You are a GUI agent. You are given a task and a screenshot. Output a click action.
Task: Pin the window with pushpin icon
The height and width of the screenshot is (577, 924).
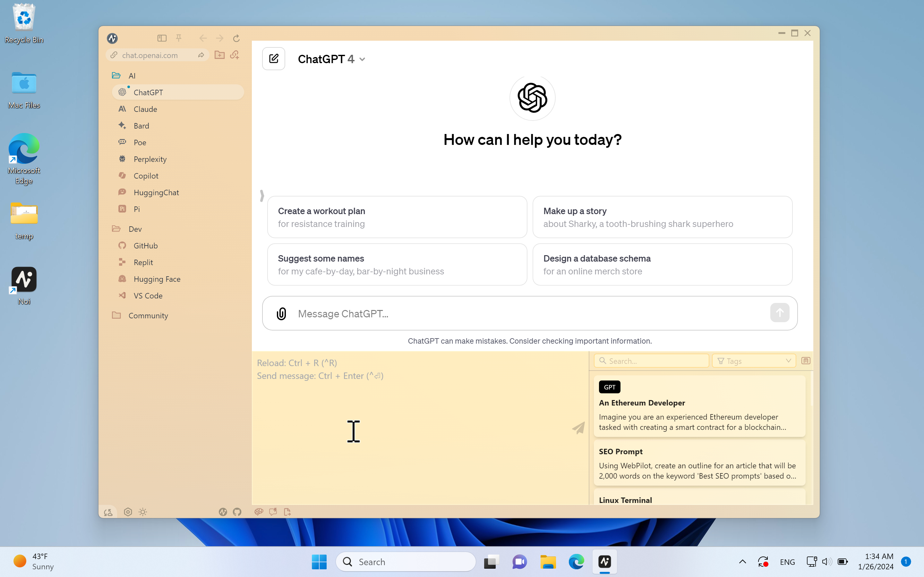click(x=179, y=38)
